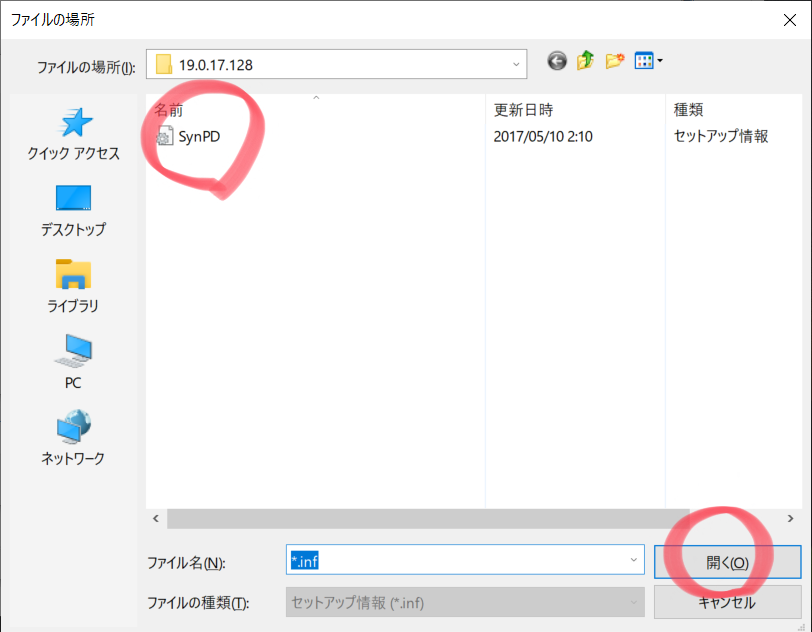This screenshot has width=812, height=632.
Task: Close the file location dialog
Action: click(789, 18)
